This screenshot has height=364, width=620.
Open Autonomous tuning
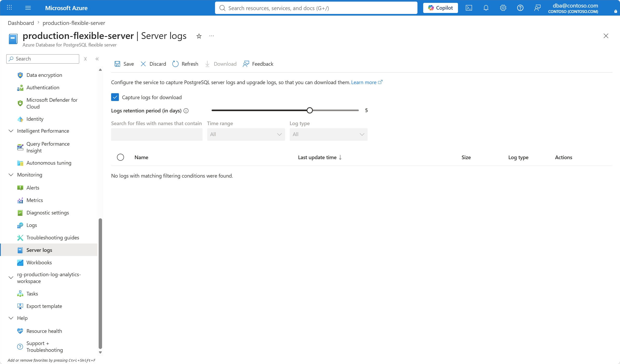point(49,163)
